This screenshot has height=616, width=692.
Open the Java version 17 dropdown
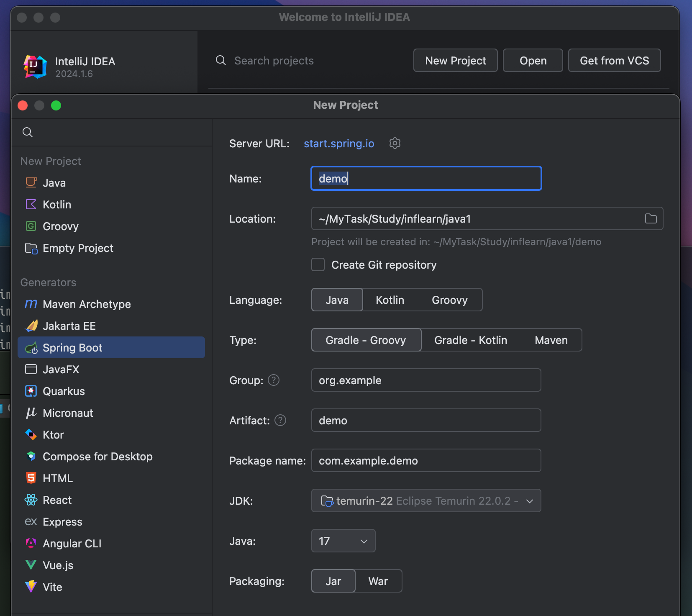343,541
